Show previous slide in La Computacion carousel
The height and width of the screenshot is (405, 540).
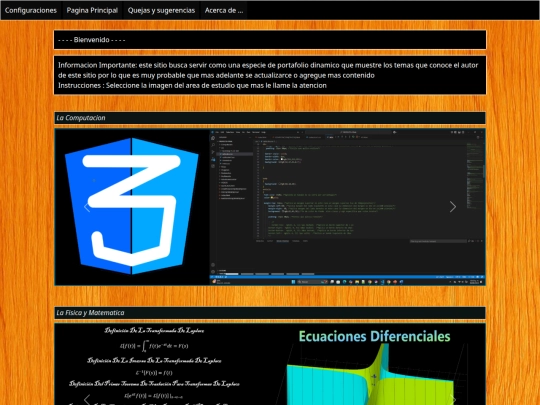pyautogui.click(x=87, y=207)
